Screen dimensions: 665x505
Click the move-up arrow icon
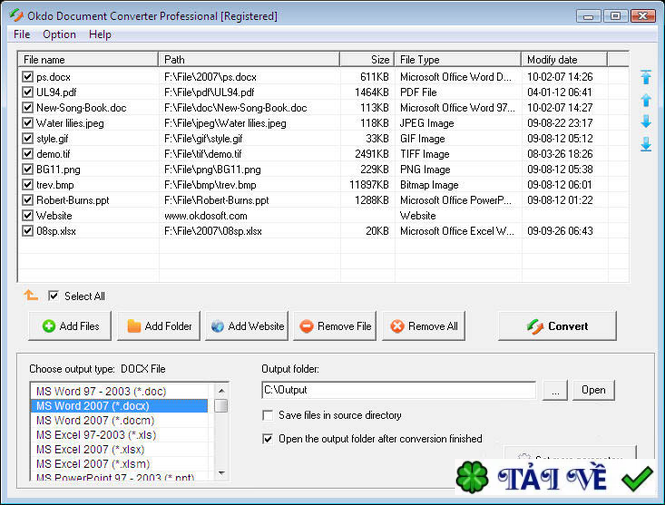tap(646, 100)
